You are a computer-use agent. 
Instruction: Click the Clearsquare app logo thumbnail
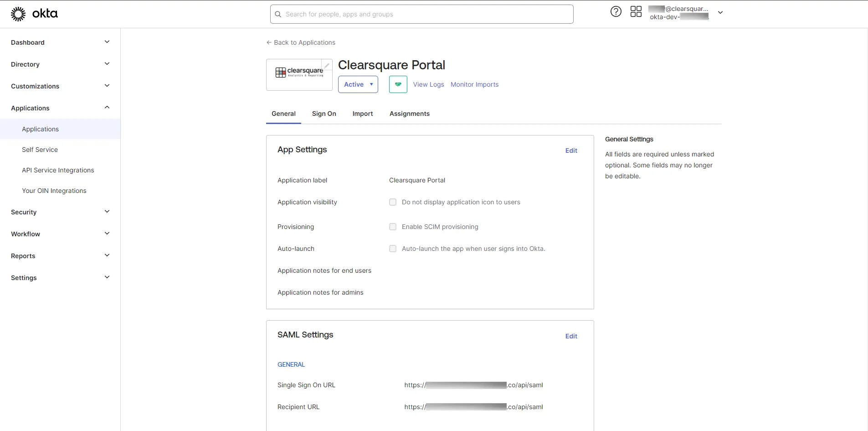[299, 75]
